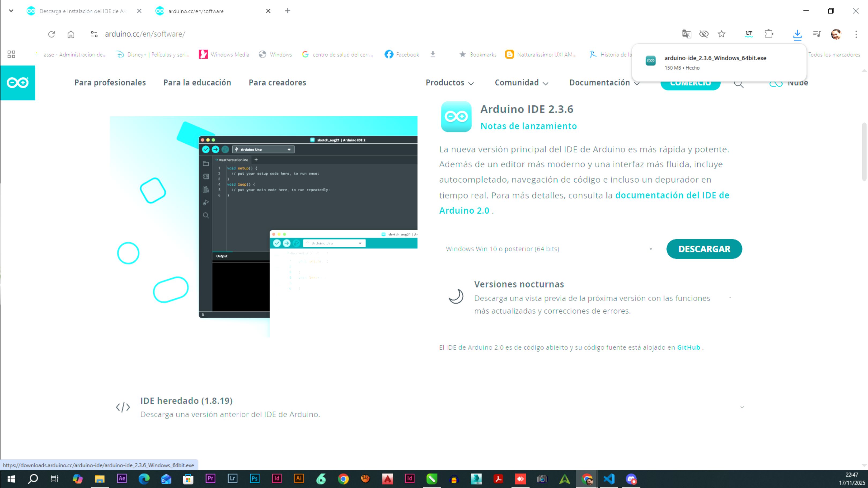Click the DESCARGAR button
868x488 pixels.
(x=704, y=249)
